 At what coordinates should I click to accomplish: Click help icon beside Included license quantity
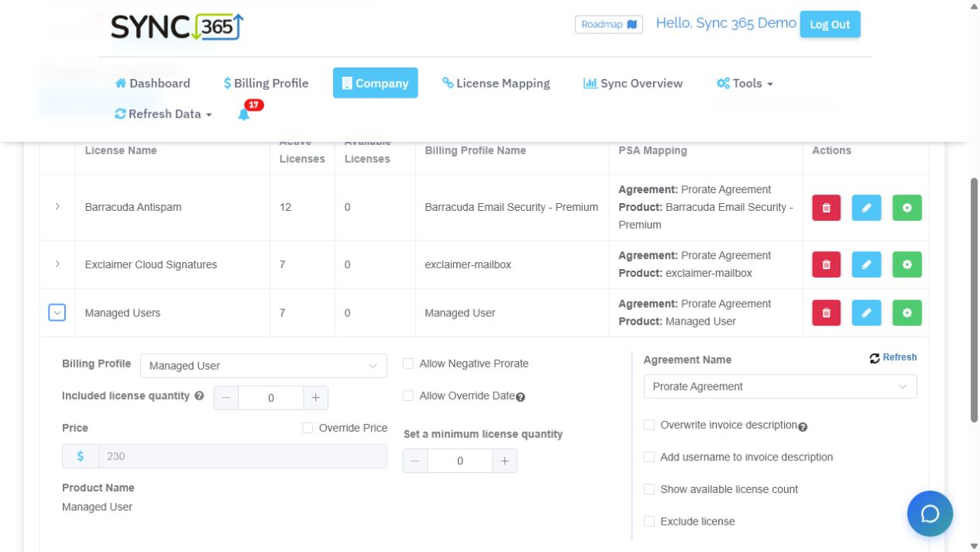200,395
